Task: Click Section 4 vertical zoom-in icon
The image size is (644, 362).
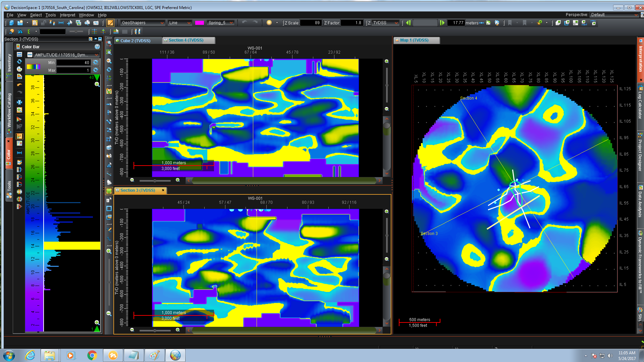Action: click(387, 61)
